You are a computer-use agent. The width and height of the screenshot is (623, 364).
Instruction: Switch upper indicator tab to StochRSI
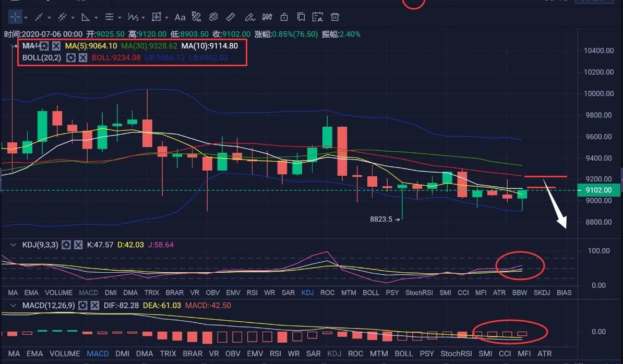[420, 293]
